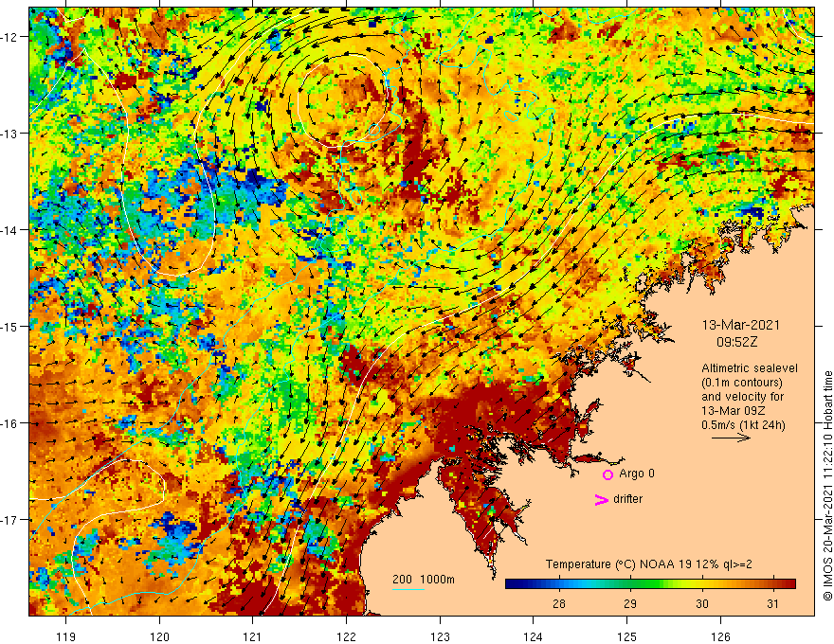Click longitude axis label 119
This screenshot has width=834, height=644.
(x=66, y=636)
